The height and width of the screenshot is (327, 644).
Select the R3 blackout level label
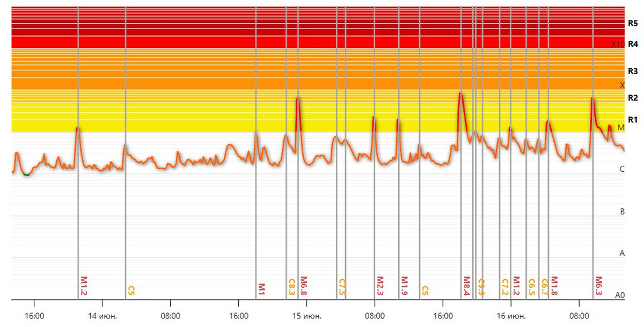click(632, 71)
